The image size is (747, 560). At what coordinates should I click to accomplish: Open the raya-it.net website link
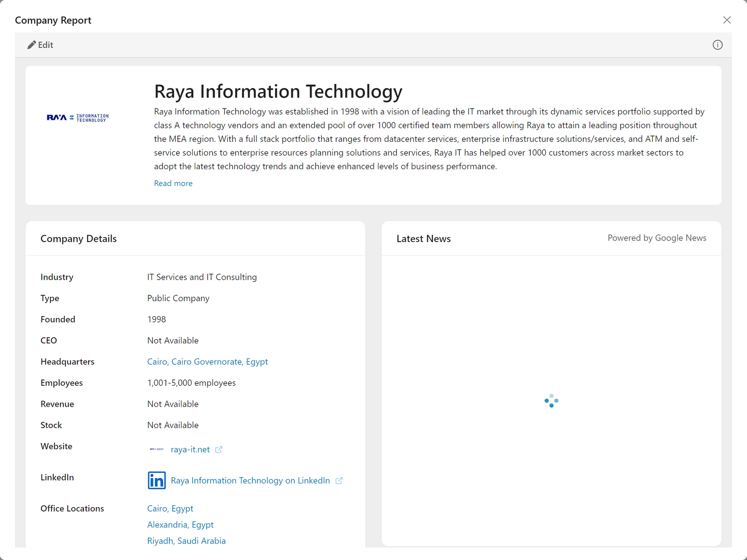pyautogui.click(x=190, y=449)
